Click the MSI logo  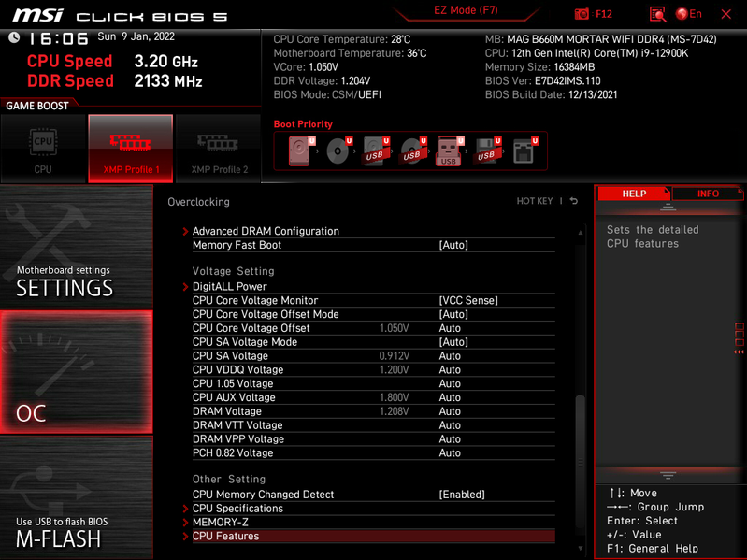tap(37, 15)
